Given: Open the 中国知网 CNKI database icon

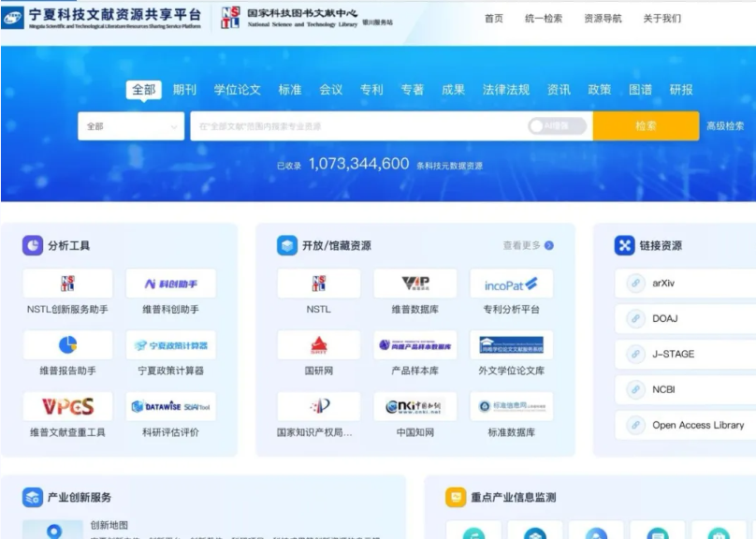Looking at the screenshot, I should click(x=414, y=407).
